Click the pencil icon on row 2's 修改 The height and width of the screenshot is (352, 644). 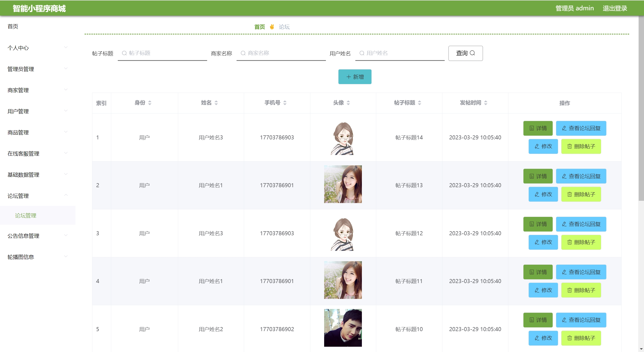coord(537,194)
